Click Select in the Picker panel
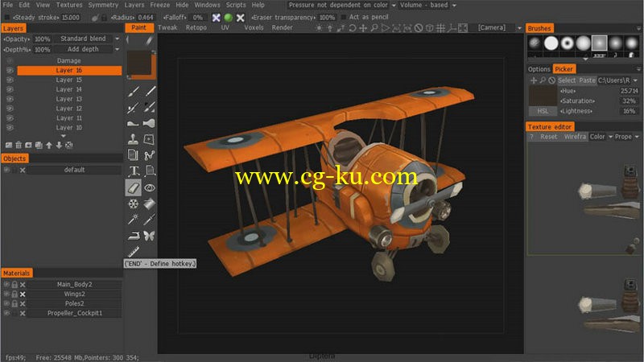 click(x=567, y=80)
